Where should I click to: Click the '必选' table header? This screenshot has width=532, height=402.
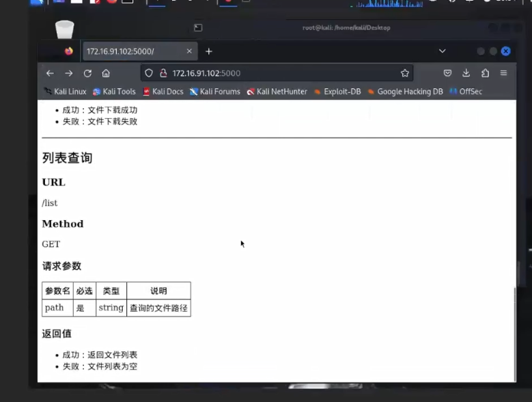pyautogui.click(x=85, y=291)
